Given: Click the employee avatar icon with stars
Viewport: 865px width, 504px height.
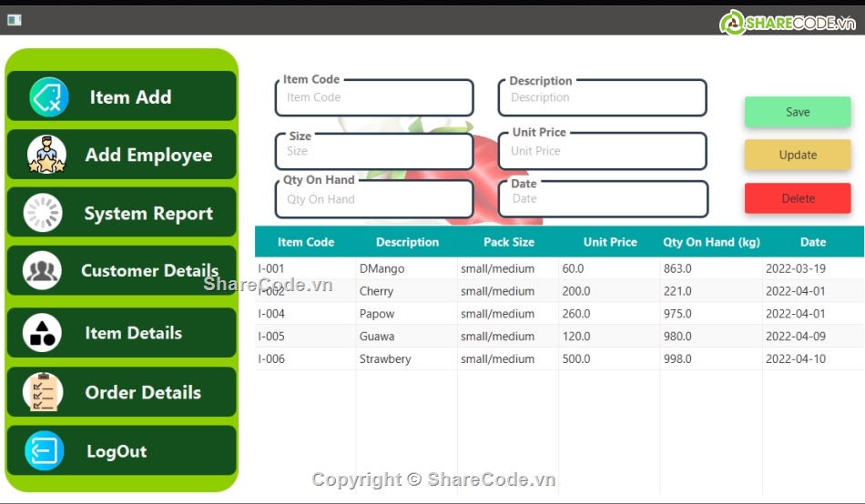Looking at the screenshot, I should (46, 155).
